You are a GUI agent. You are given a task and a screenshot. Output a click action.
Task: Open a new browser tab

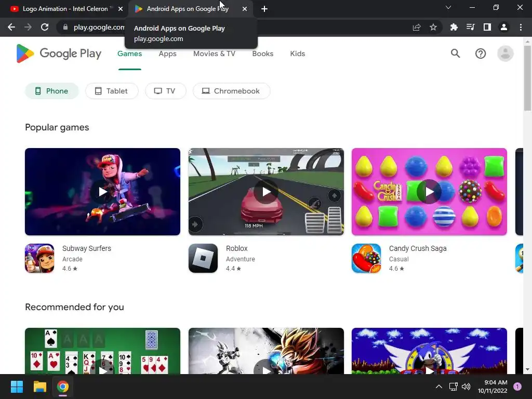point(264,9)
